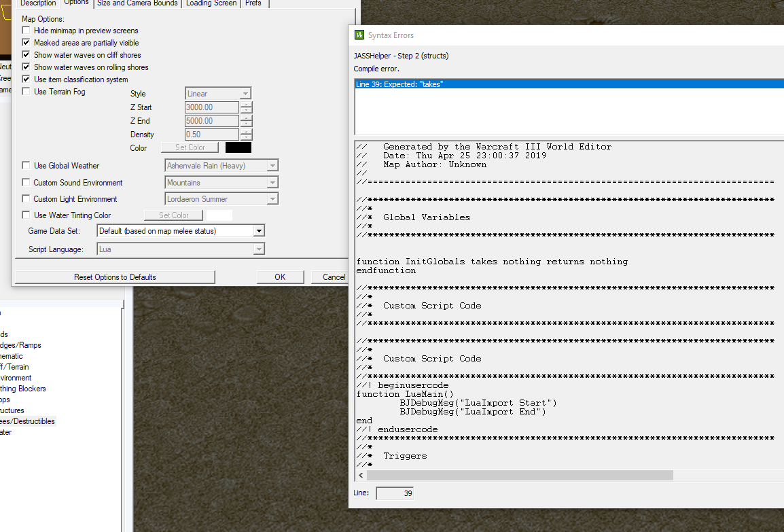Click the 'BJDebugMsg("LuaImport End")' line
This screenshot has width=784, height=532.
pos(472,412)
